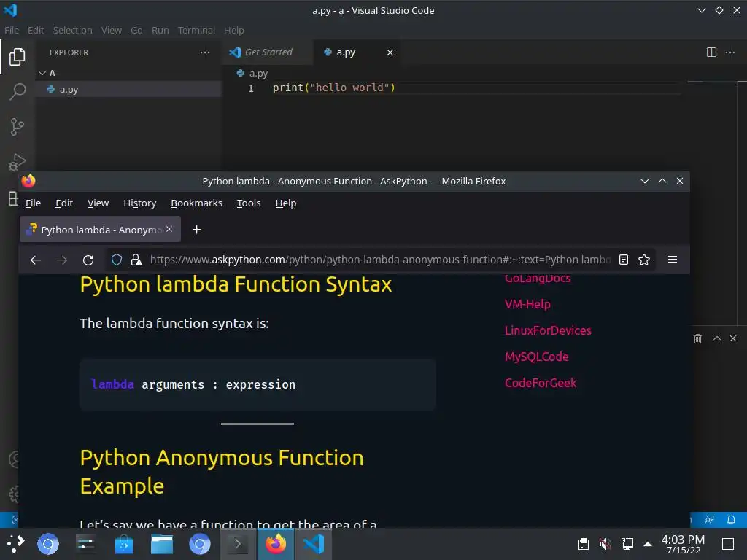Open the application launcher in taskbar
This screenshot has height=560, width=747.
pyautogui.click(x=15, y=544)
